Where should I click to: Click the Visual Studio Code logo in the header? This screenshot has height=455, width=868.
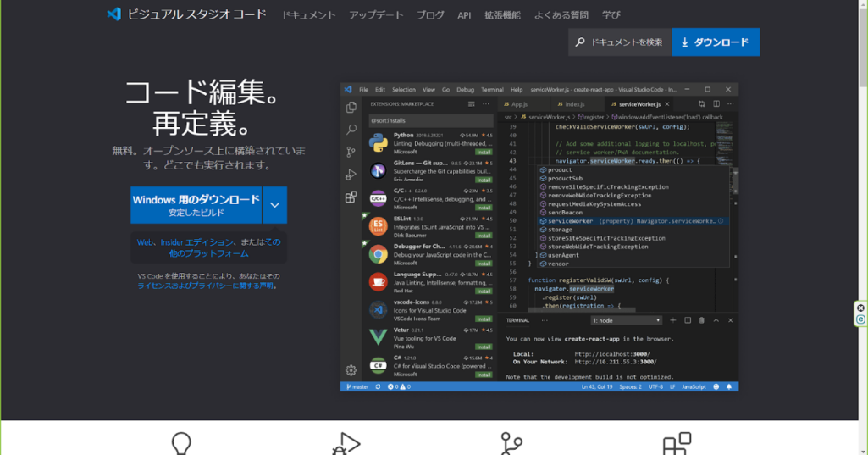(114, 14)
